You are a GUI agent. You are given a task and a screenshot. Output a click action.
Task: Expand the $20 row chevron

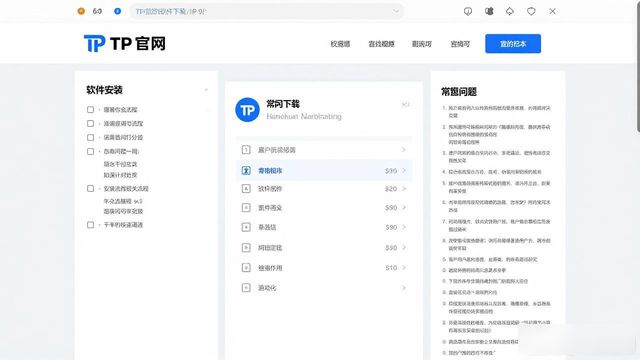pos(404,189)
